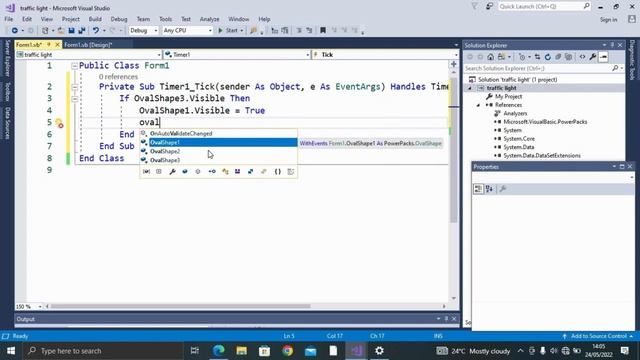Toggle the snippets IntelliSense filter

point(291,172)
